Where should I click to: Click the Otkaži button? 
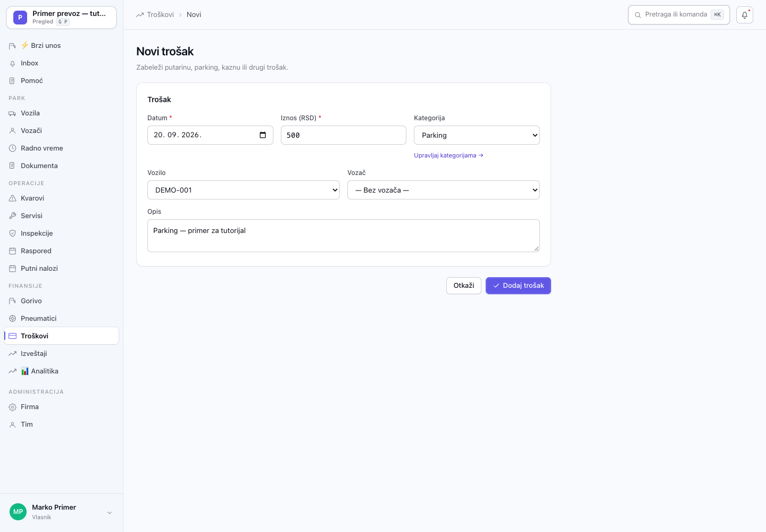point(464,286)
